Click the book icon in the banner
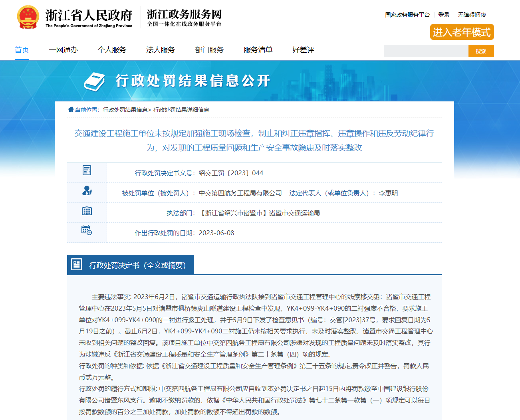 click(94, 82)
